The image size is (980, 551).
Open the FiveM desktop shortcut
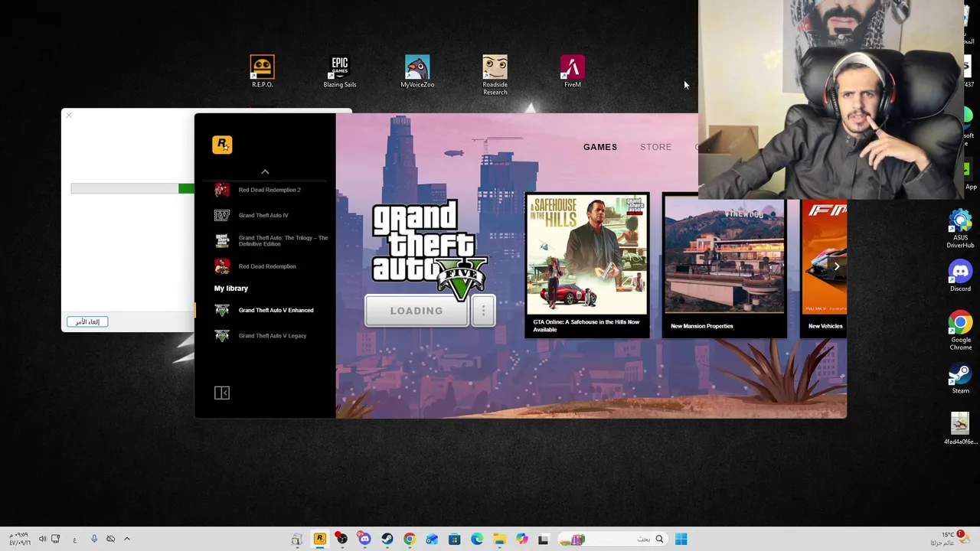click(573, 70)
